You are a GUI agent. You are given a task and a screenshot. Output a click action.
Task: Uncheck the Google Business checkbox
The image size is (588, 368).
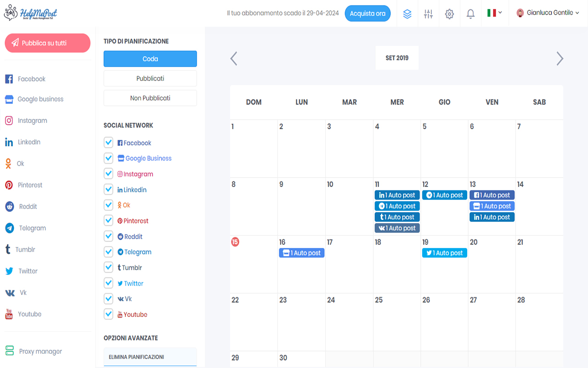(x=108, y=158)
